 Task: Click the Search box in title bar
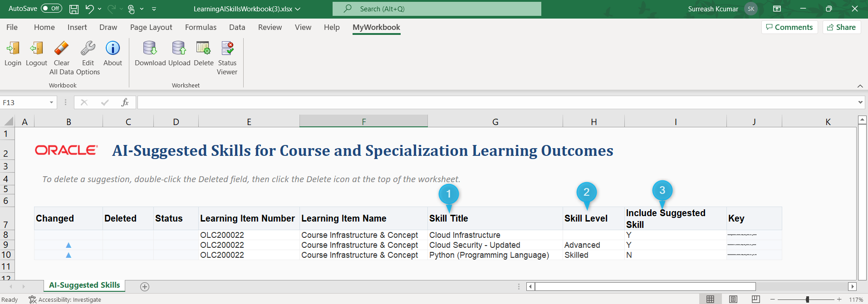436,9
